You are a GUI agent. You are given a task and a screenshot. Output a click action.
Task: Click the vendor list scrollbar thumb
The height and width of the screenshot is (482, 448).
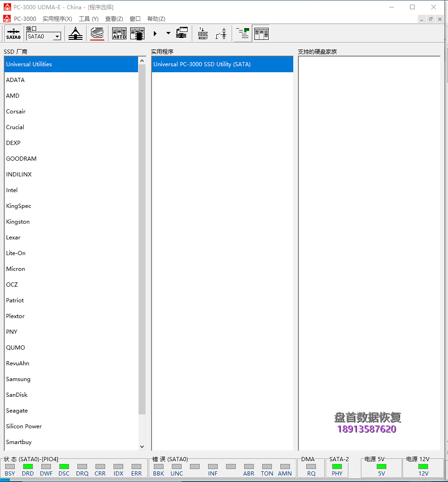coord(142,239)
